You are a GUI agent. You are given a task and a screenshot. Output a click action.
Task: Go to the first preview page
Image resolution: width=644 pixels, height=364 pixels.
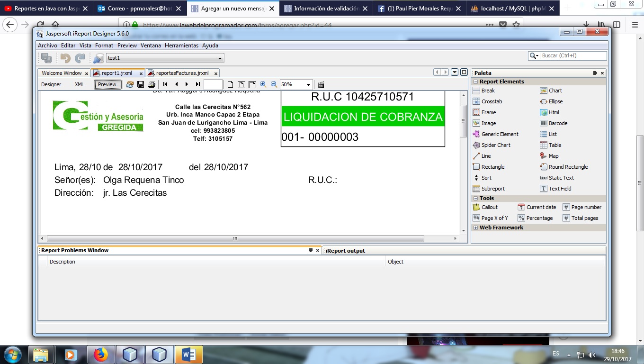tap(165, 84)
